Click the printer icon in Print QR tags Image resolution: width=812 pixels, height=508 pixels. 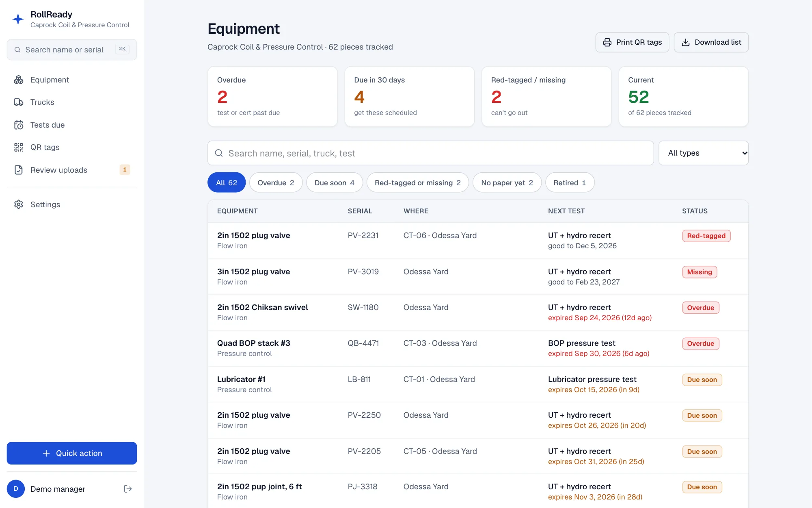click(607, 42)
